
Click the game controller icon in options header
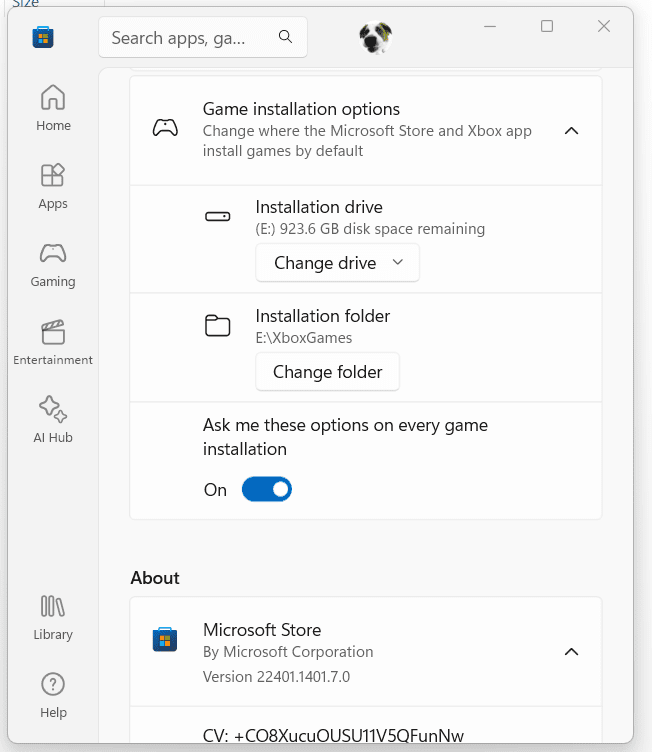point(165,128)
